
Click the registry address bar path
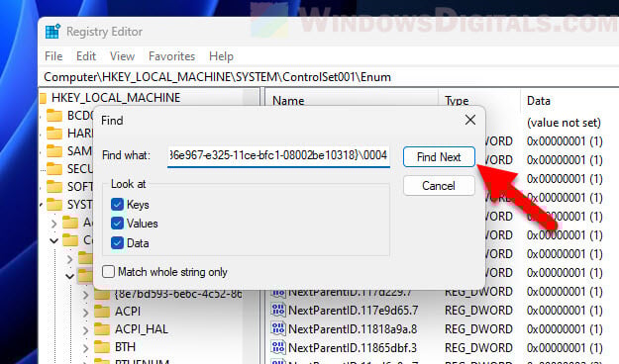tap(217, 77)
